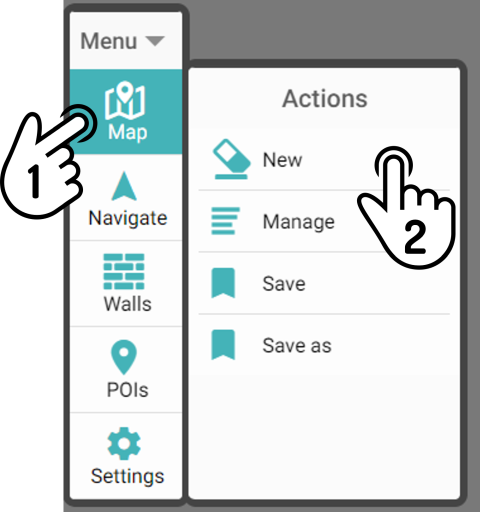Viewport: 480px width, 512px height.
Task: Click the bookmark icon beside Save
Action: [223, 283]
